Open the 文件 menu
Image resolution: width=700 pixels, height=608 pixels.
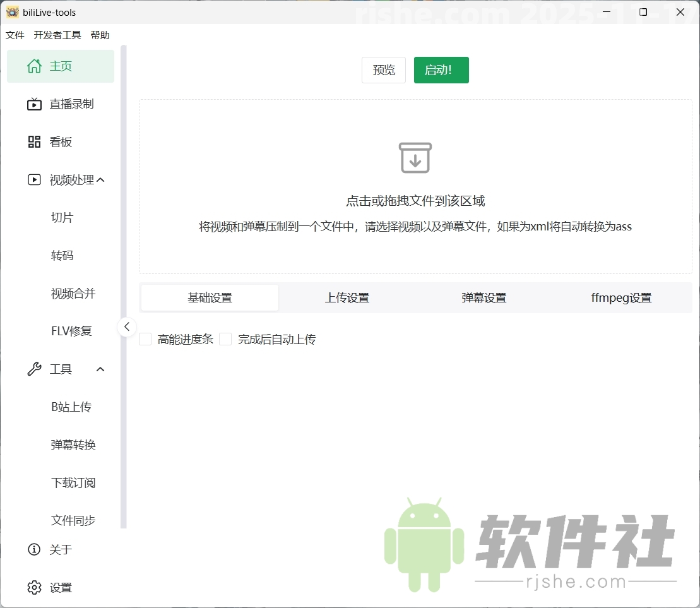(x=15, y=35)
